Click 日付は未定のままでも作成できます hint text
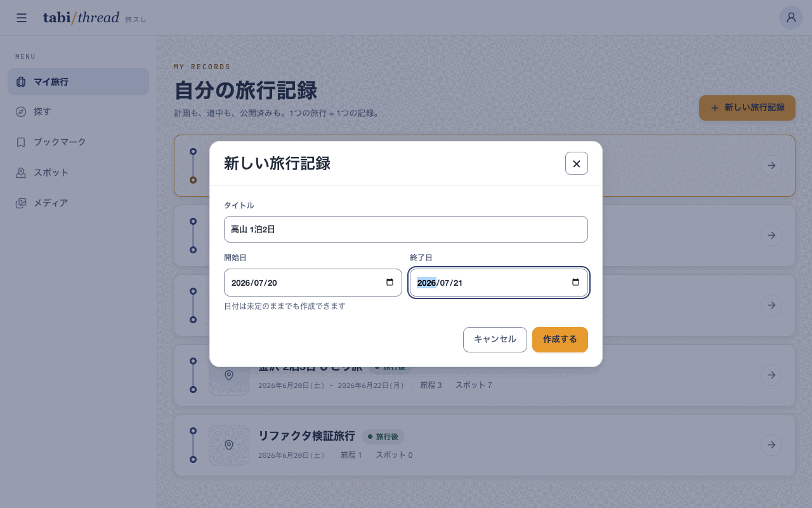The width and height of the screenshot is (812, 508). [x=285, y=306]
